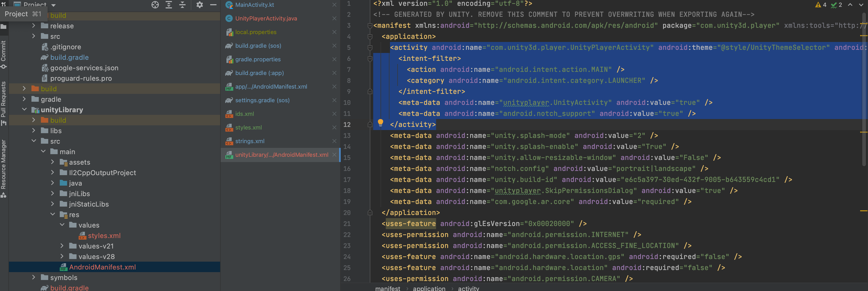Screen dimensions: 868x291
Task: Click the Expand All toolbar icon
Action: pos(169,5)
